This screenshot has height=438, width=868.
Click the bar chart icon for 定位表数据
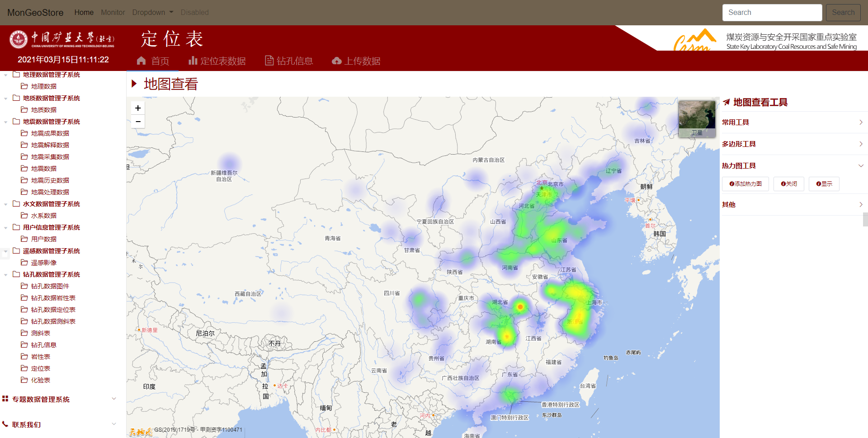[x=193, y=61]
